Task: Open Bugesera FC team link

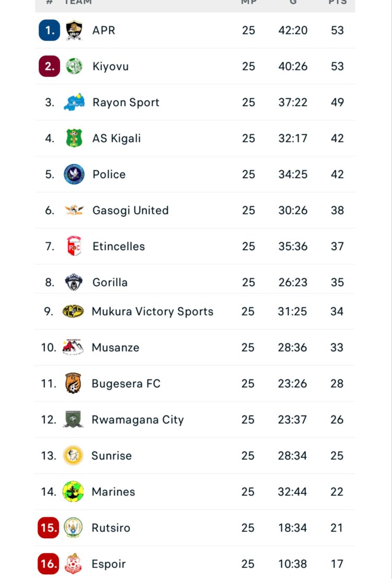Action: tap(125, 384)
